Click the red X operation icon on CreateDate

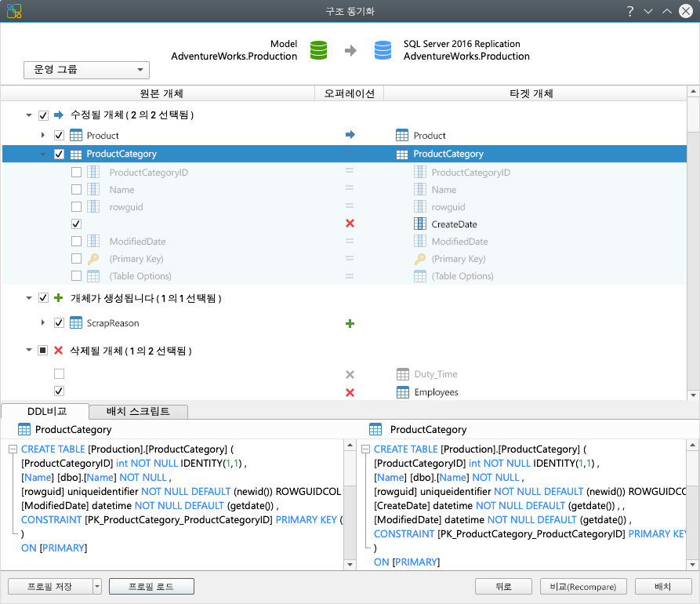click(x=350, y=224)
